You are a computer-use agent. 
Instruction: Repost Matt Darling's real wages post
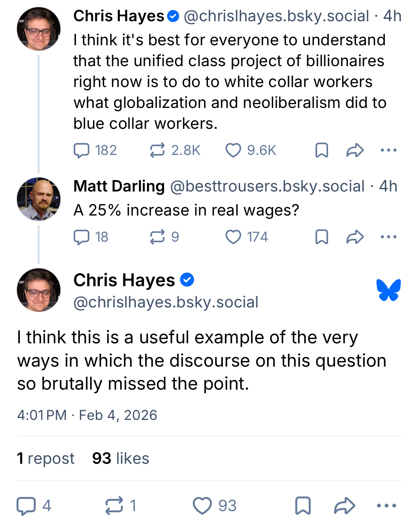pos(157,237)
